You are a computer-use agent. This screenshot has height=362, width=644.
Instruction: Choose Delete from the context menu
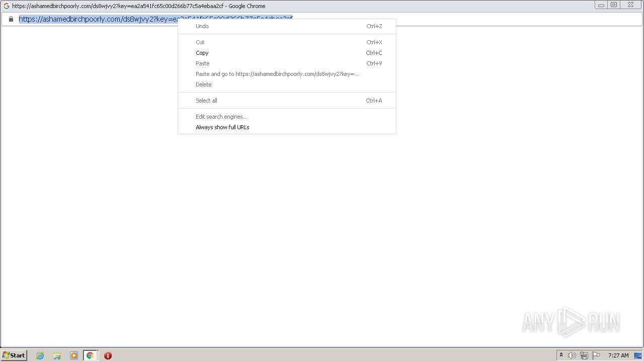click(287, 84)
